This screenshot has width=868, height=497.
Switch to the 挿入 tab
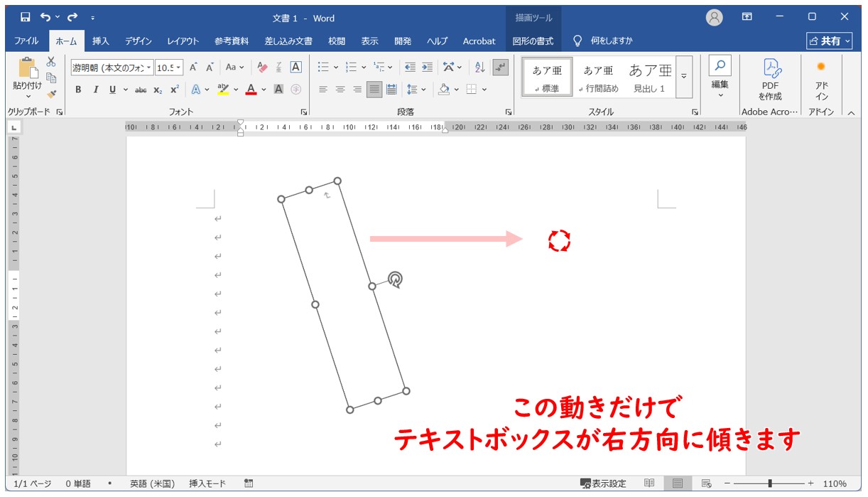point(101,41)
